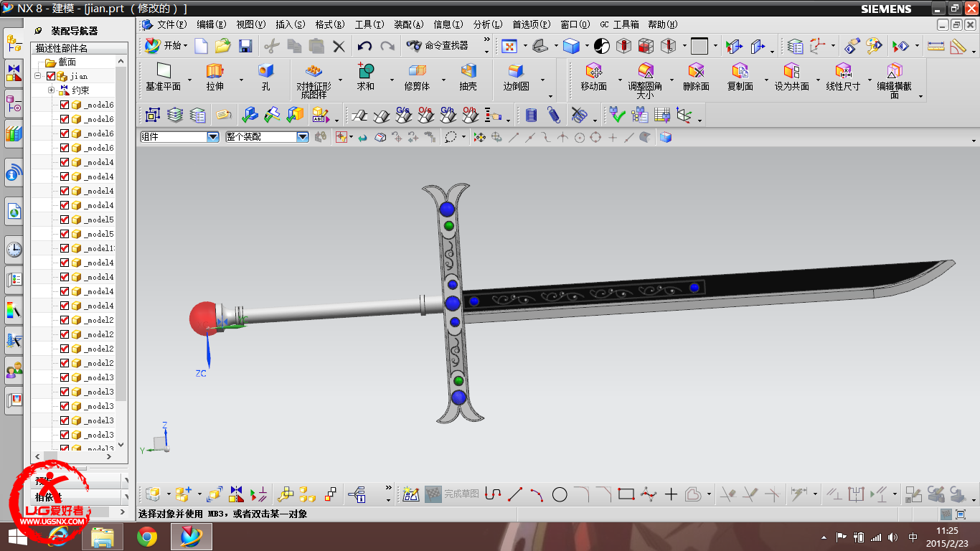Collapse the jian assembly node
Viewport: 980px width, 551px height.
(37, 76)
